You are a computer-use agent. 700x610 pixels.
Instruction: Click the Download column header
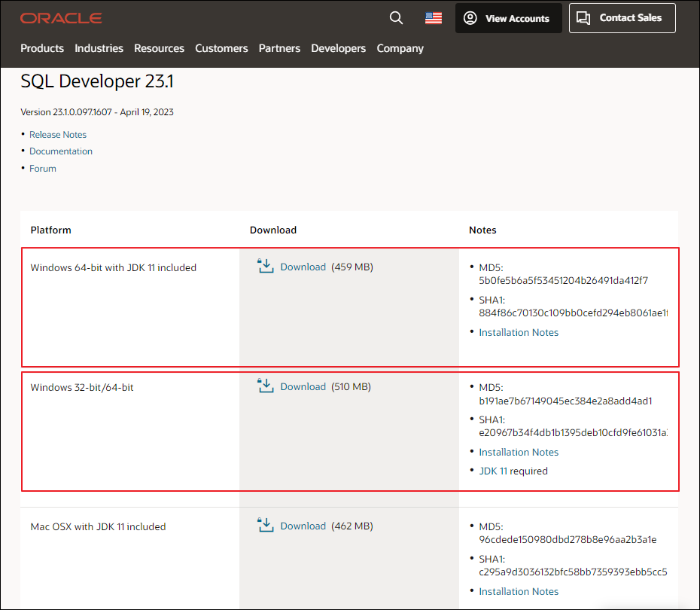click(273, 230)
